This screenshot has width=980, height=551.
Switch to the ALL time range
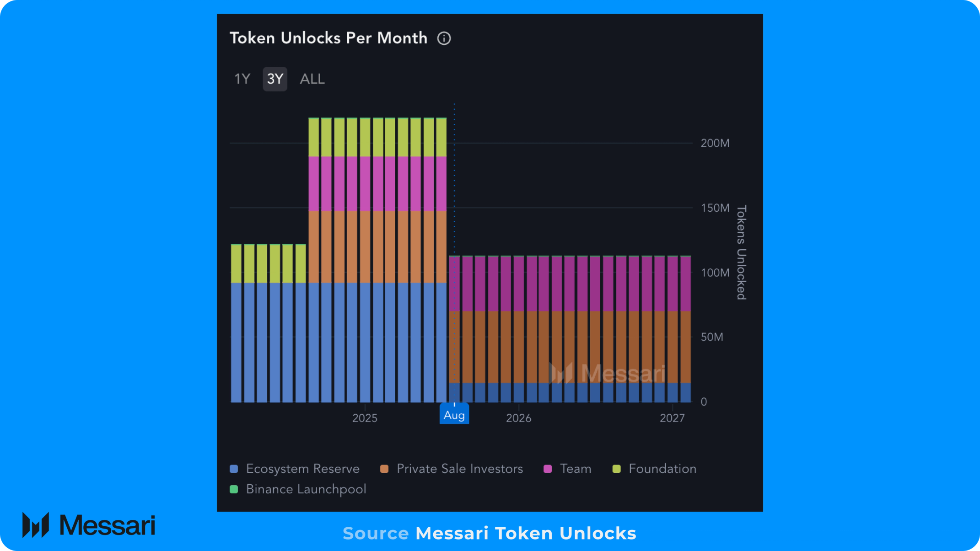click(x=312, y=79)
